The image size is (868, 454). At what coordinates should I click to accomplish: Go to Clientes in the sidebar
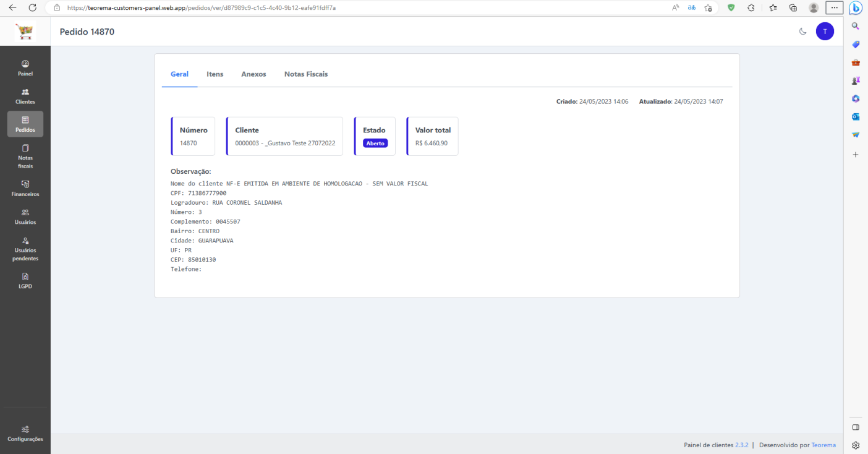[x=25, y=96]
